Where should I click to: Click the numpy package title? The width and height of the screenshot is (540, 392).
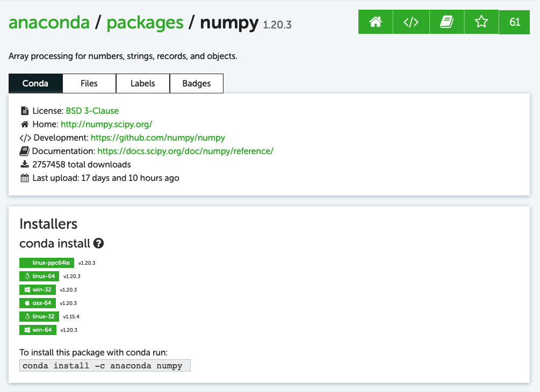(x=229, y=23)
